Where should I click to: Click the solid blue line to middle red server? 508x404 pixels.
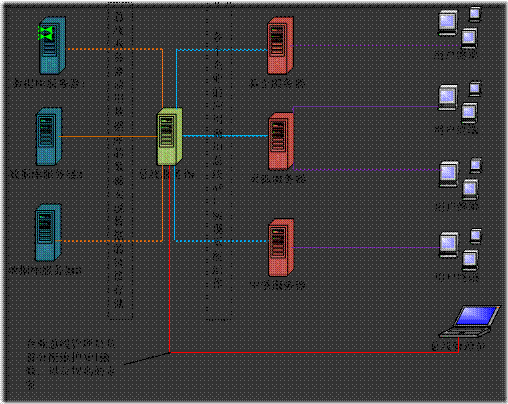(225, 136)
